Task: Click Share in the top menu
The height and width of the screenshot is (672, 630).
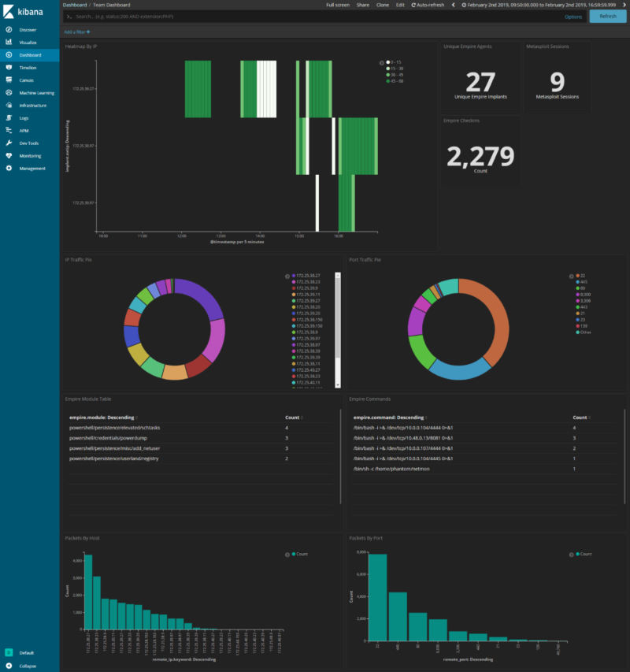Action: point(362,5)
